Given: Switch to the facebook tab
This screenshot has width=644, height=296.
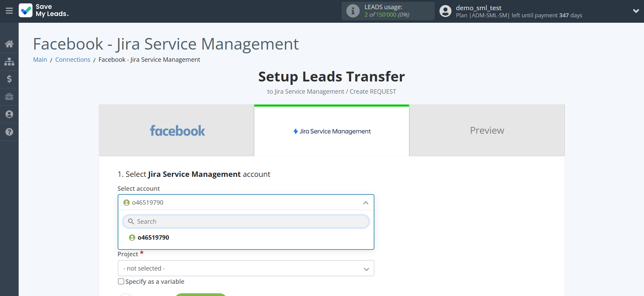Looking at the screenshot, I should (176, 131).
